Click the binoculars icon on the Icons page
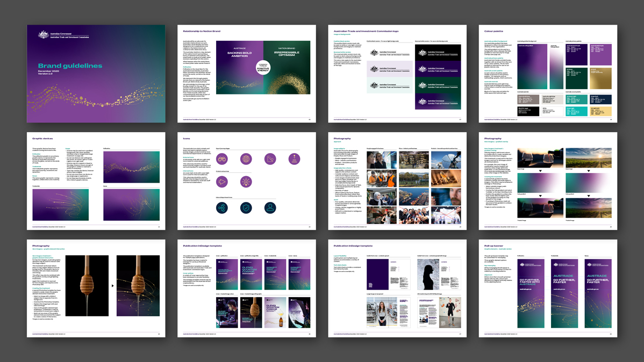 tap(222, 159)
